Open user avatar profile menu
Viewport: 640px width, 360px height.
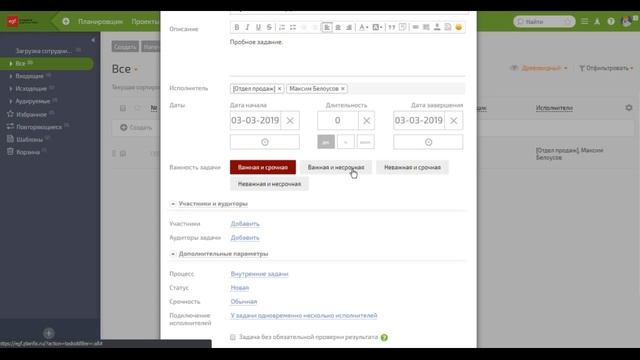627,21
